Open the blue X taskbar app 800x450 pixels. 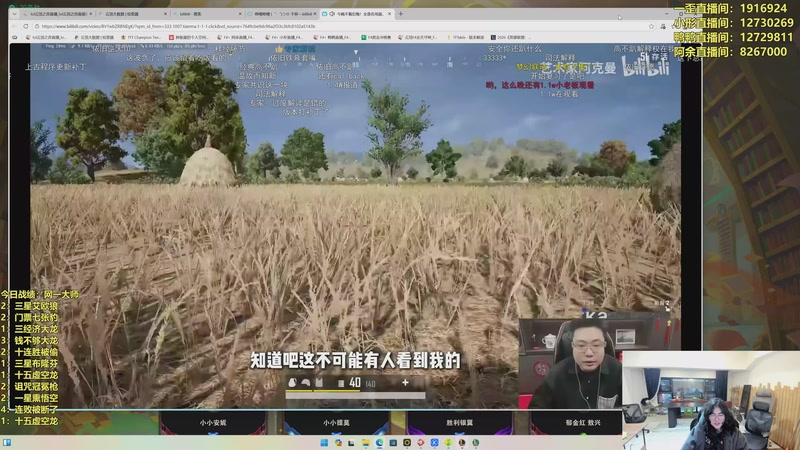pos(434,442)
